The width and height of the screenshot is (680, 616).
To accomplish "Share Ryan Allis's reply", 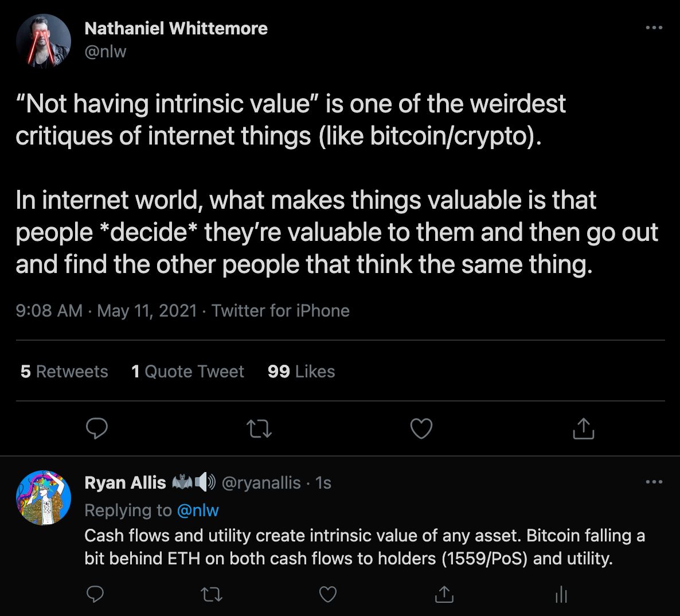I will tap(444, 595).
